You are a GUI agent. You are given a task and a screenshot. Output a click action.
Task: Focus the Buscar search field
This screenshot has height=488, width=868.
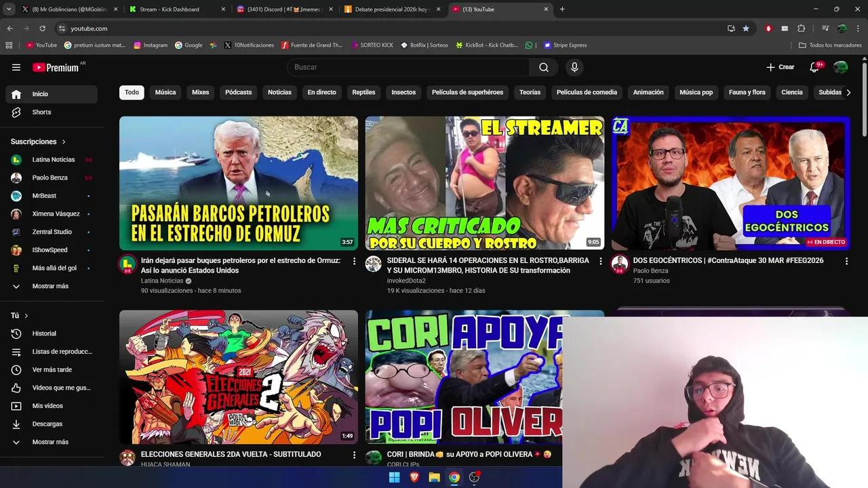coord(409,67)
